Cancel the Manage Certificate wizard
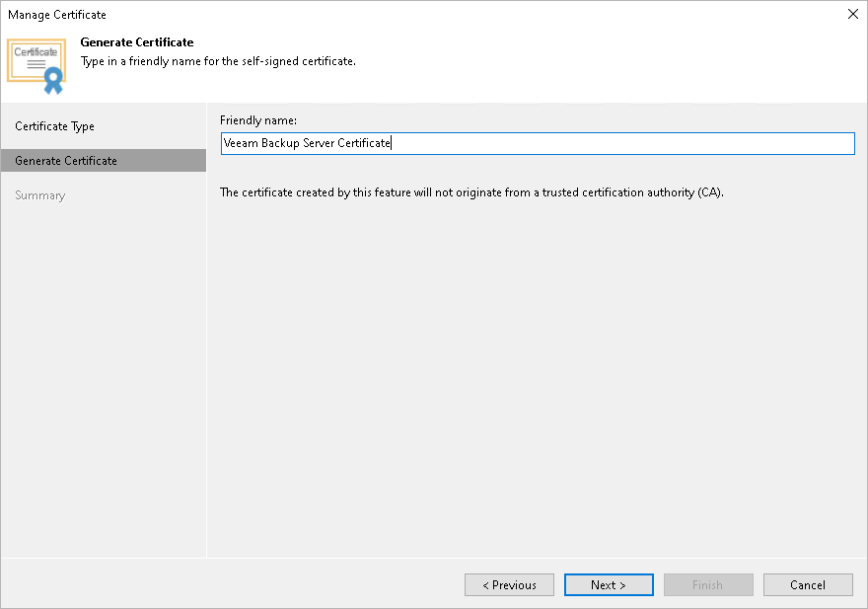 coord(808,585)
